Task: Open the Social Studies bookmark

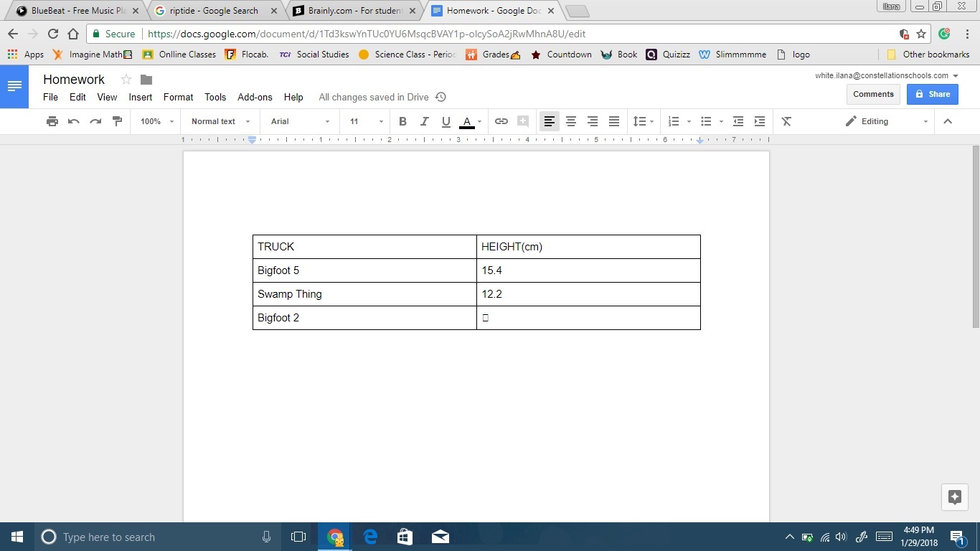Action: 314,55
